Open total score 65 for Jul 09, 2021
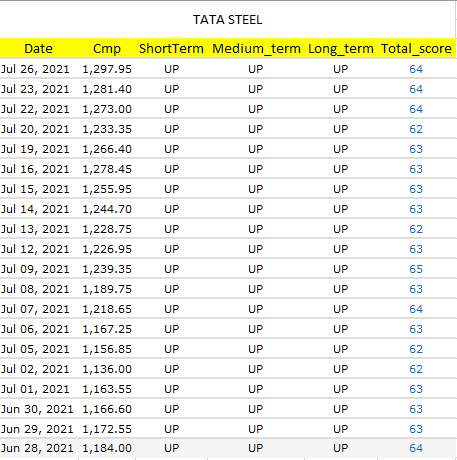Screen dimensions: 457x460 pyautogui.click(x=416, y=269)
